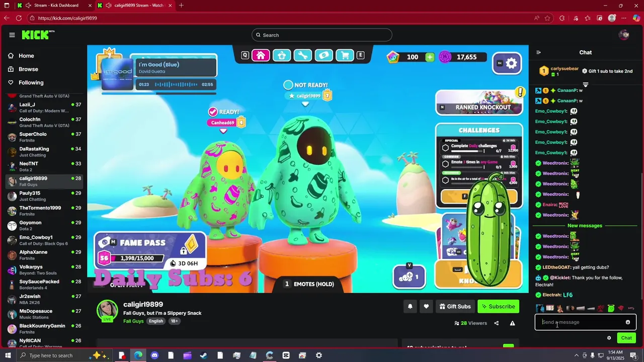Open the Read aloud icon in address bar
Image resolution: width=644 pixels, height=362 pixels.
point(537,18)
